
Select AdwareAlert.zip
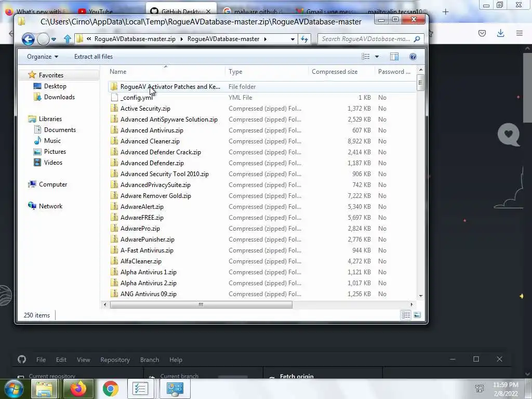(x=142, y=207)
